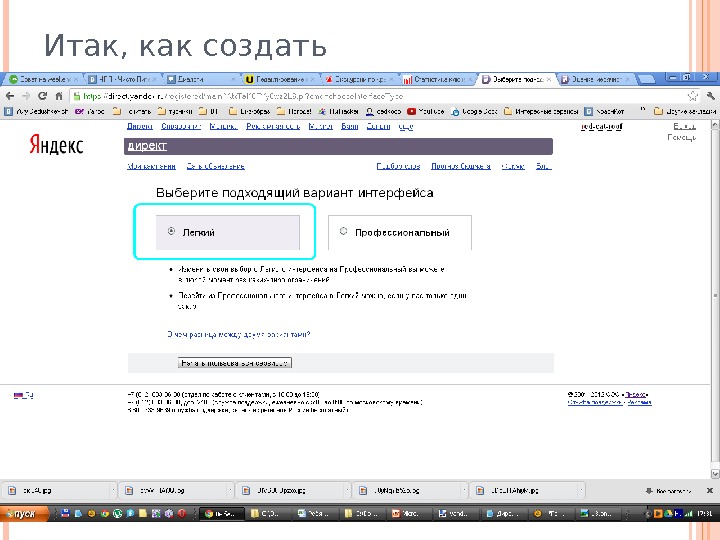720x540 pixels.
Task: Switch to the tab with yellow U icon
Action: pyautogui.click(x=281, y=79)
